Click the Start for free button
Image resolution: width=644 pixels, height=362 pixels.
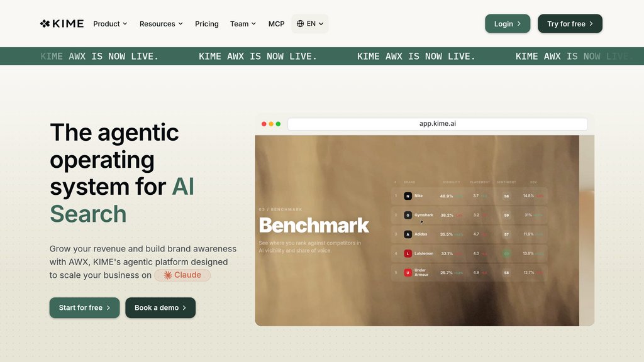[x=85, y=308]
